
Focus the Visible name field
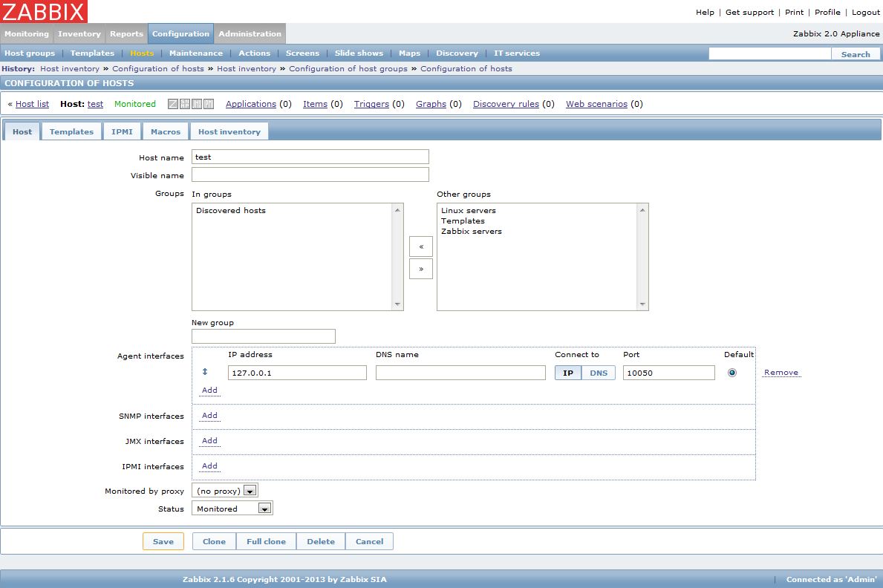[310, 174]
